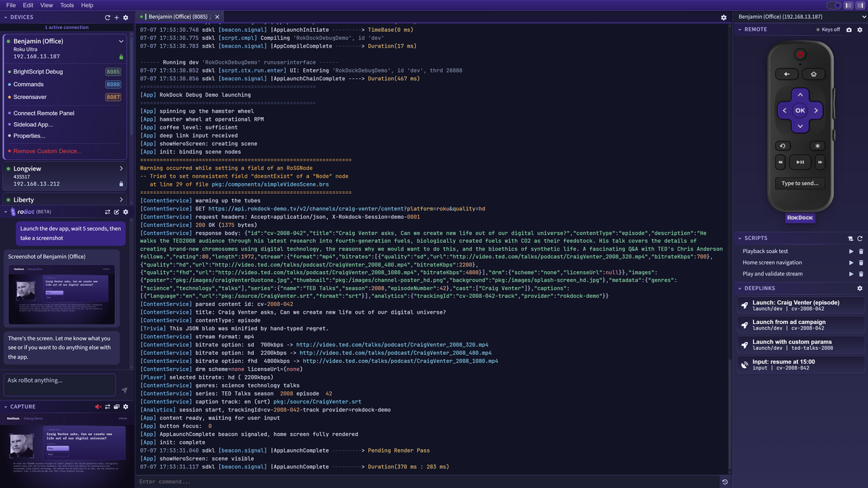Viewport: 868px width, 488px height.
Task: Click the remote's Home button
Action: coord(814,74)
